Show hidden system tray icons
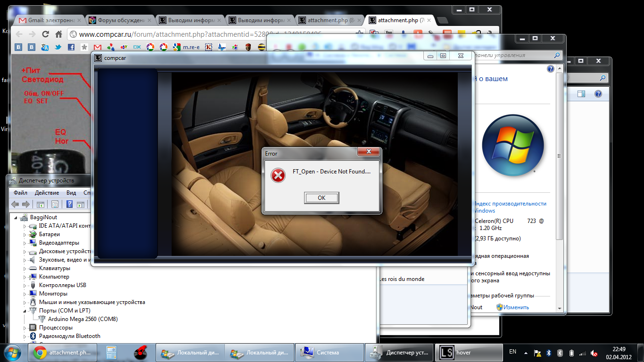The width and height of the screenshot is (644, 362). [526, 353]
